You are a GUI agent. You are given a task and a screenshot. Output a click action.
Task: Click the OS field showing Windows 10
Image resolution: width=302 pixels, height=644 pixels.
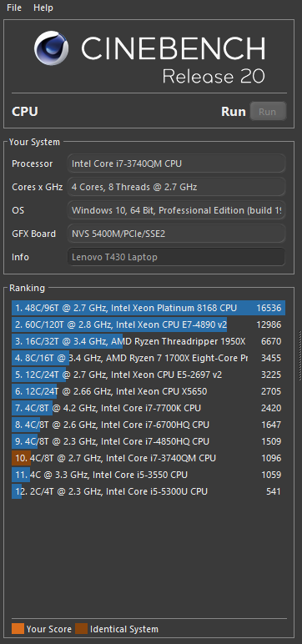click(x=176, y=210)
